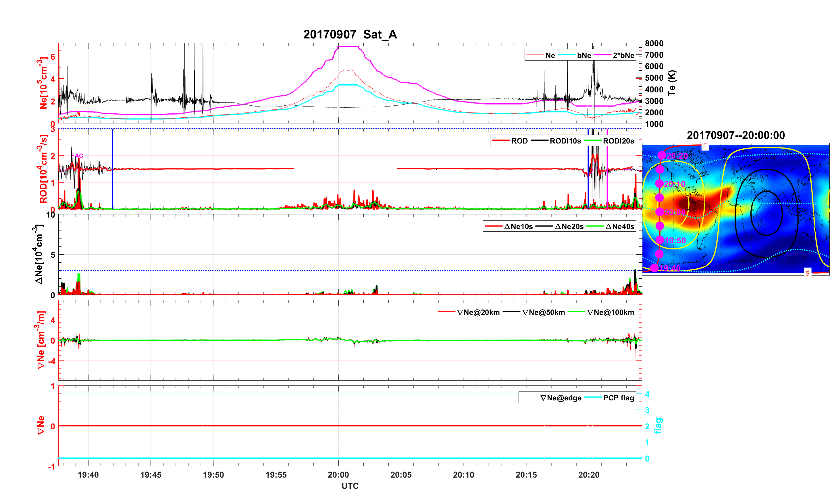Click the bNe cyan legend entry
The width and height of the screenshot is (834, 504).
[x=584, y=55]
